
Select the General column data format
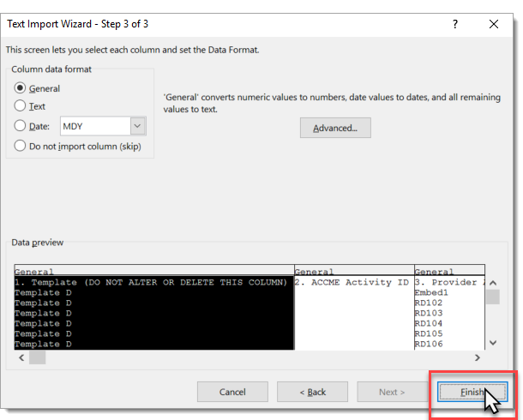(21, 87)
